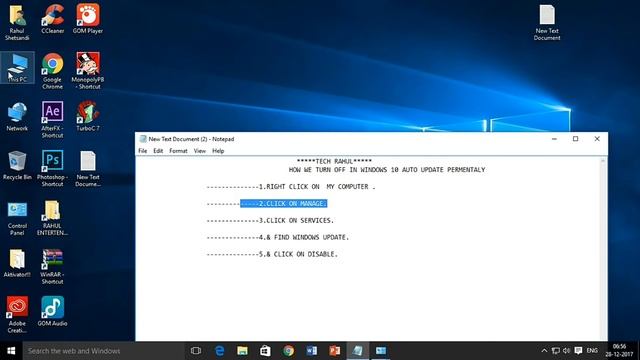Select the Adobe Creative Cloud desktop icon
Image resolution: width=640 pixels, height=360 pixels.
click(17, 315)
